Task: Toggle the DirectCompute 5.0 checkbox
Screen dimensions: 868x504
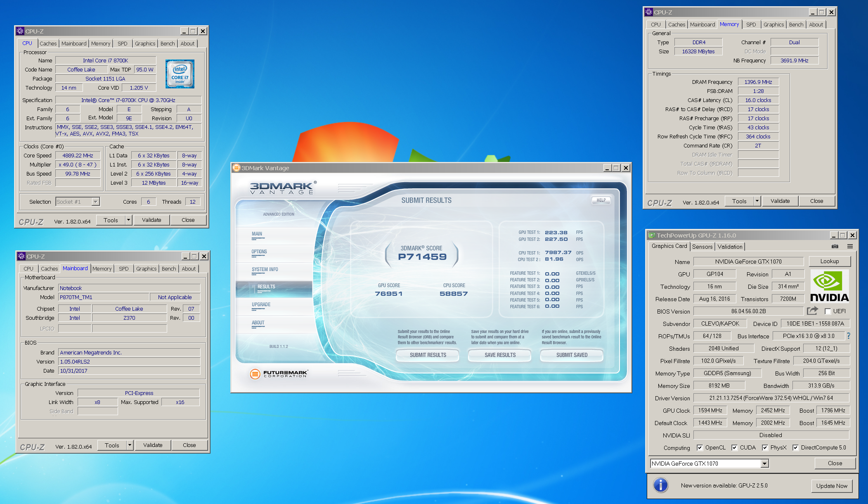Action: [x=795, y=447]
